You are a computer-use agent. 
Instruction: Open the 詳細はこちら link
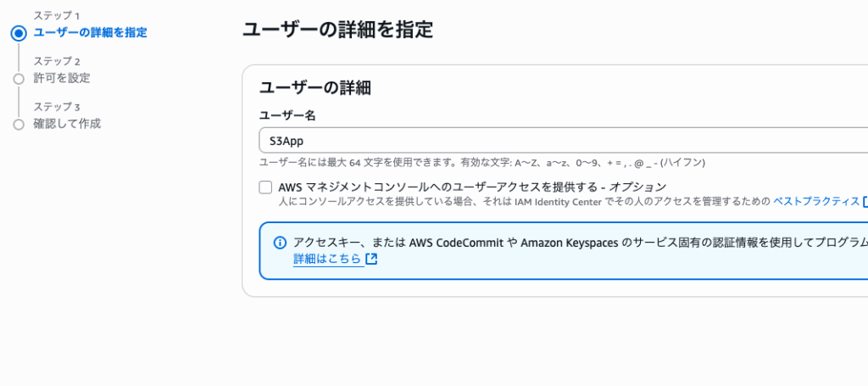coord(326,259)
